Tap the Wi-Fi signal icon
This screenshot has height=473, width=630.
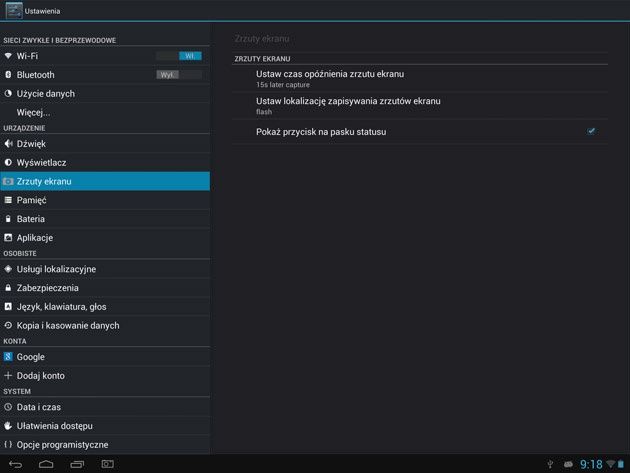(8, 56)
